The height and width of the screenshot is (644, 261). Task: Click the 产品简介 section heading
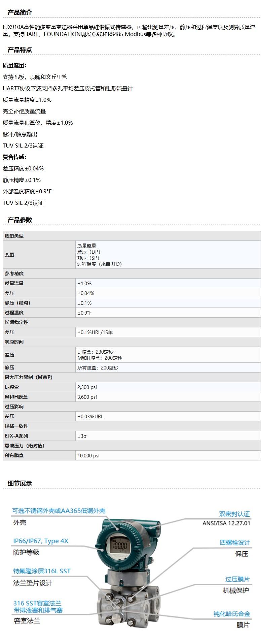pyautogui.click(x=20, y=12)
